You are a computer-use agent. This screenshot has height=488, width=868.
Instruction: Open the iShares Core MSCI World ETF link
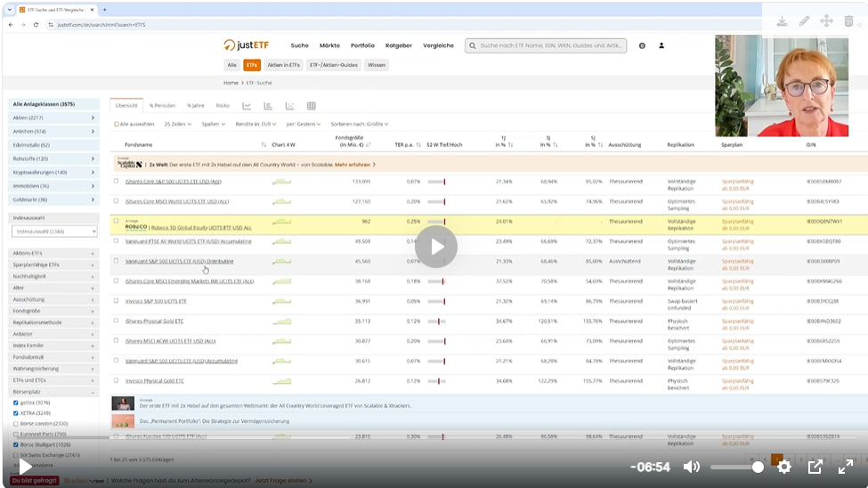coord(177,201)
